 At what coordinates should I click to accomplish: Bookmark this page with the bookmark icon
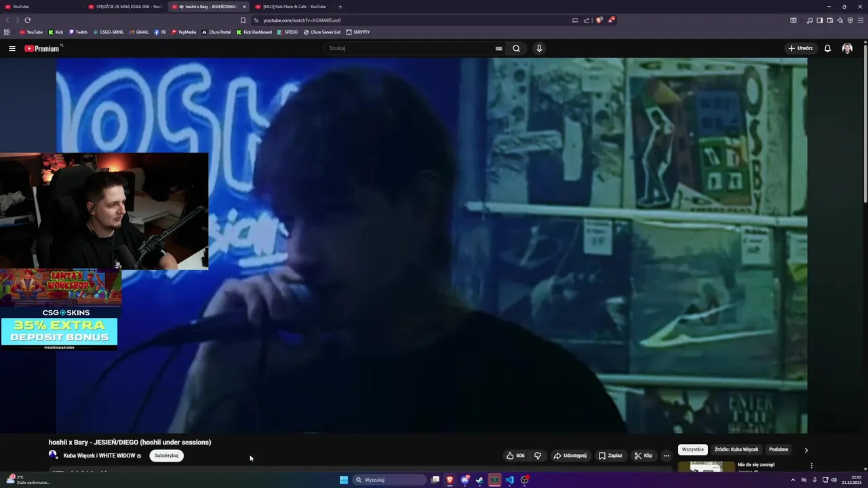(243, 20)
